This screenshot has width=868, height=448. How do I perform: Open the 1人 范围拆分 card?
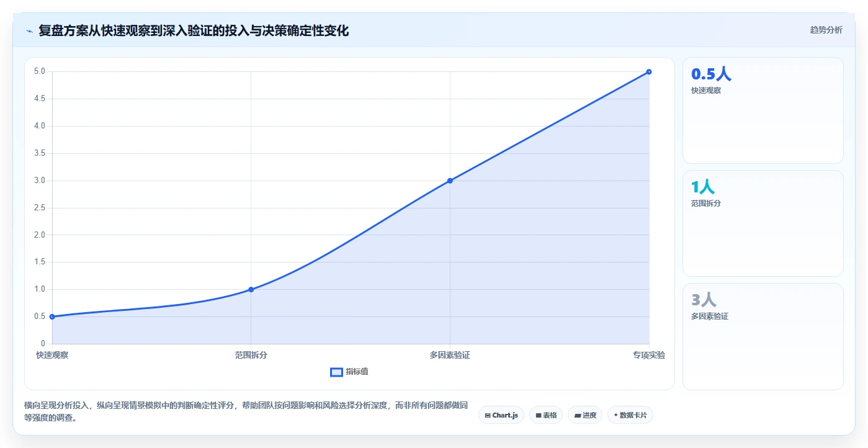[763, 223]
